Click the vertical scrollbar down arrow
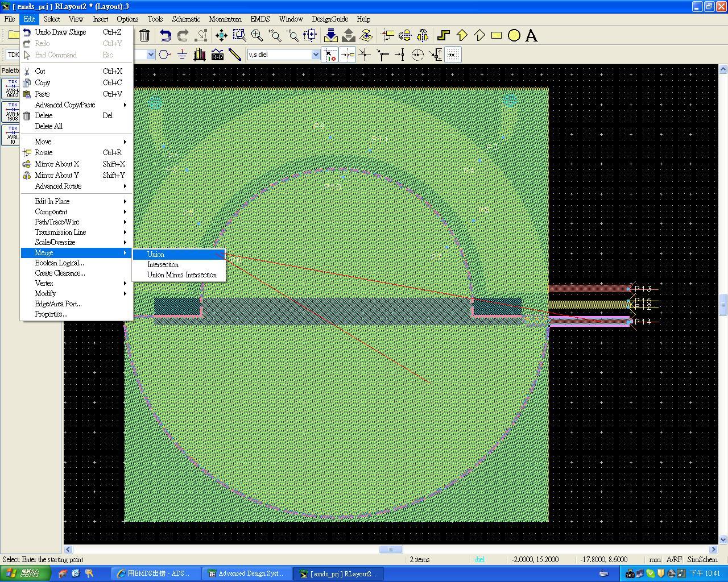Image resolution: width=728 pixels, height=582 pixels. pos(723,539)
